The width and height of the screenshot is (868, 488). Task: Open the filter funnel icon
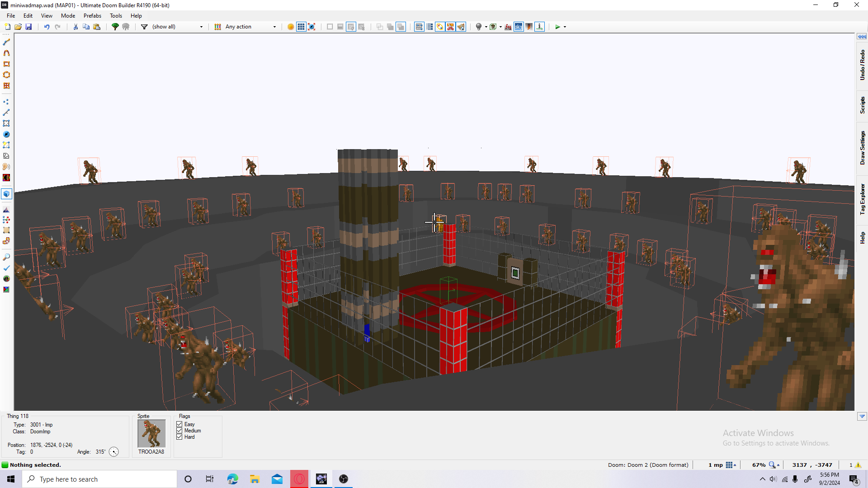(x=144, y=27)
